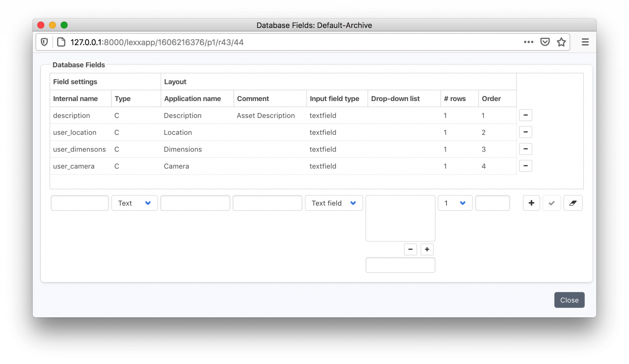Clear the form with the eraser icon
Image resolution: width=629 pixels, height=364 pixels.
pos(573,203)
